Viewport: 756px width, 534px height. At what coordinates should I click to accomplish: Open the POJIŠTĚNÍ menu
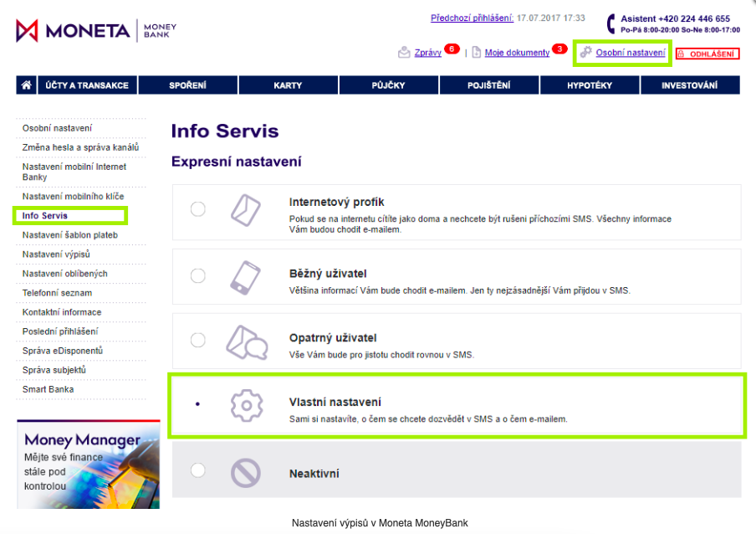[489, 85]
